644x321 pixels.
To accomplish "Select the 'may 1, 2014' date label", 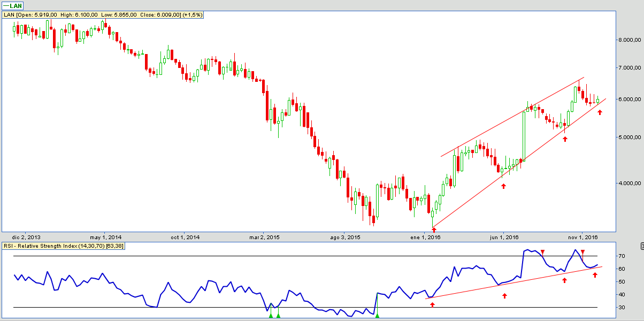I will point(106,237).
